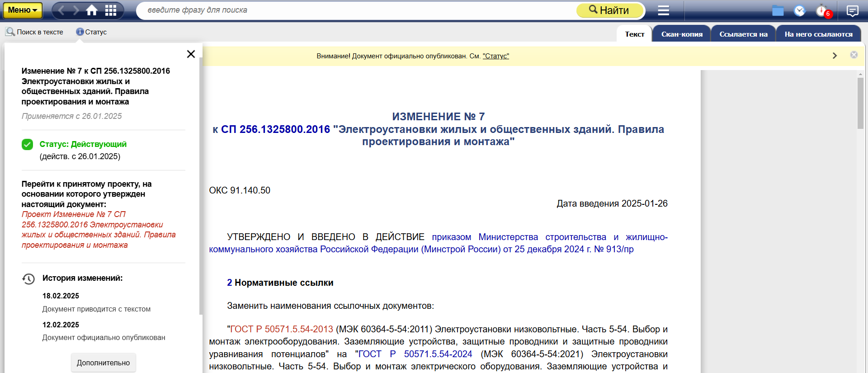Open the history clock icon
This screenshot has width=868, height=373.
click(800, 10)
